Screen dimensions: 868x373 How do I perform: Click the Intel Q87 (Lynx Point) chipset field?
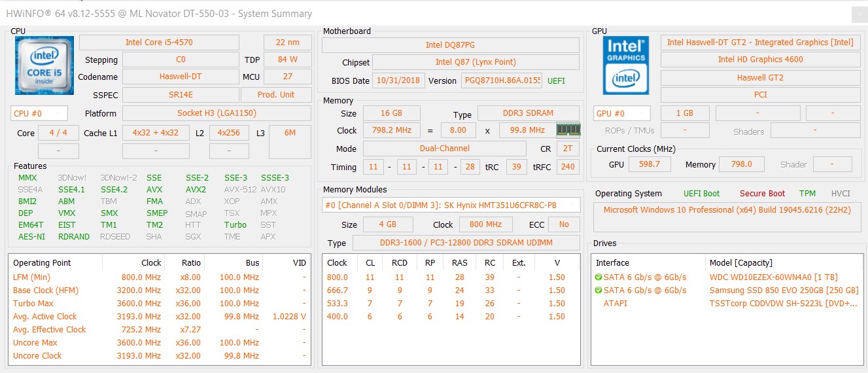tap(476, 63)
